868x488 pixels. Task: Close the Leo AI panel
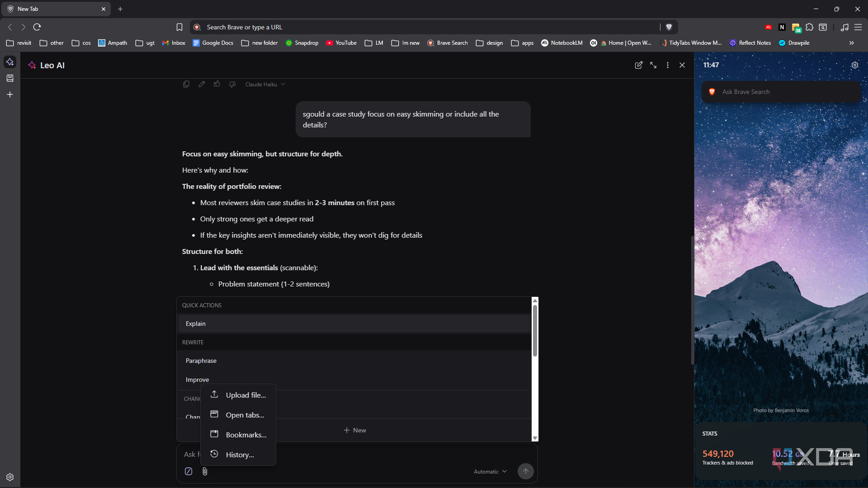pyautogui.click(x=682, y=65)
